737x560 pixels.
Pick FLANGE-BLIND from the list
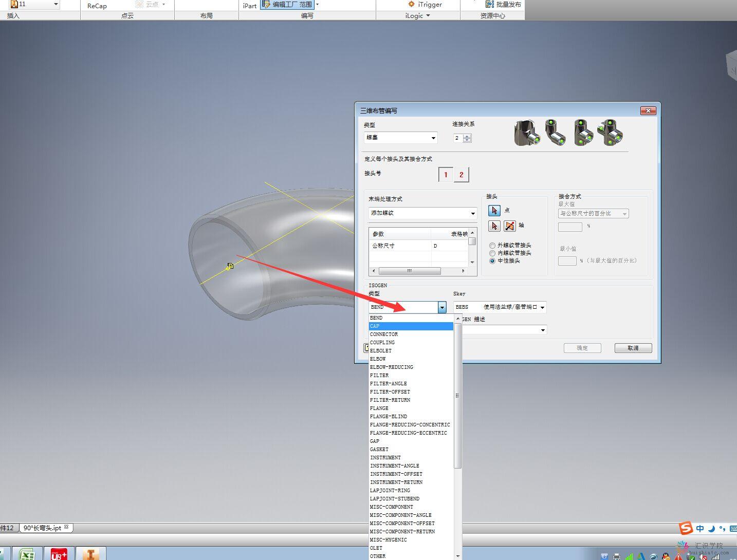coord(411,417)
